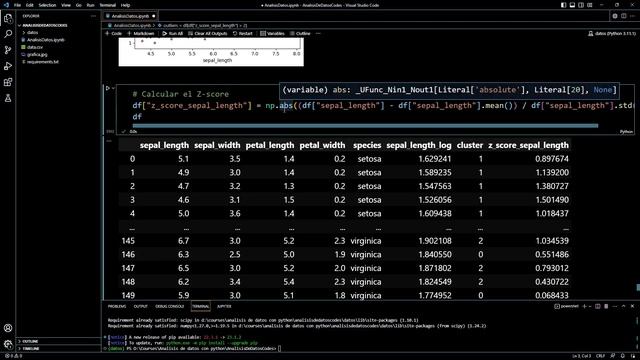Image resolution: width=640 pixels, height=360 pixels.
Task: Toggle the secondary side bar
Action: [x=581, y=5]
